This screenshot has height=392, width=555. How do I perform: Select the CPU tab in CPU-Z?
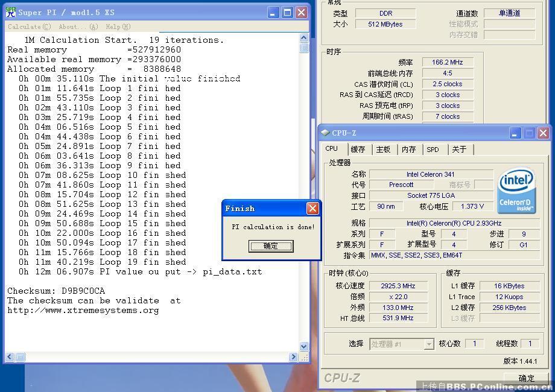pyautogui.click(x=332, y=148)
